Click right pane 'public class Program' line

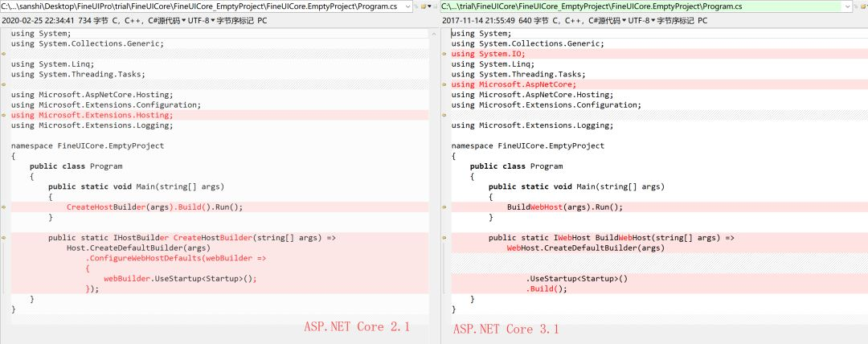[517, 166]
